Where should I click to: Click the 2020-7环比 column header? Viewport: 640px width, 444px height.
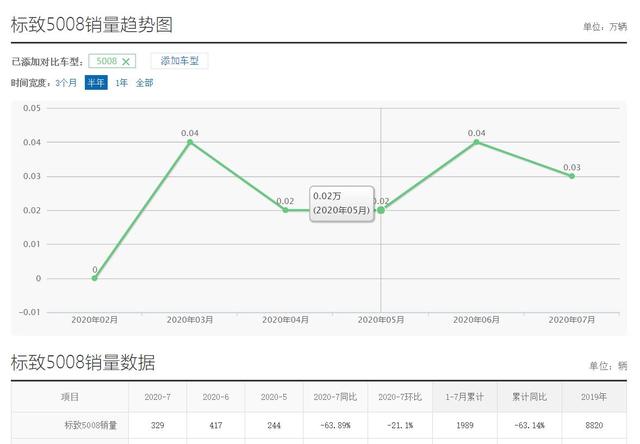click(400, 397)
